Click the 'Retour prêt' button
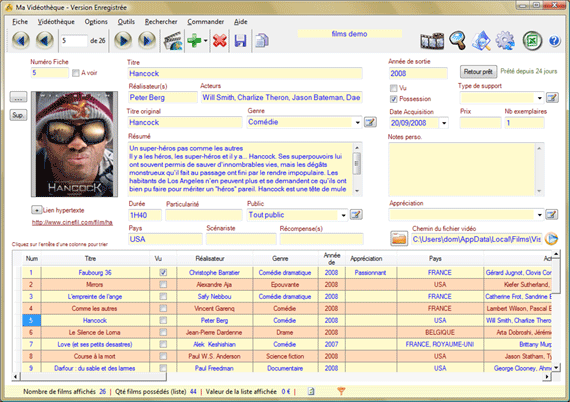The height and width of the screenshot is (402, 570). (478, 72)
